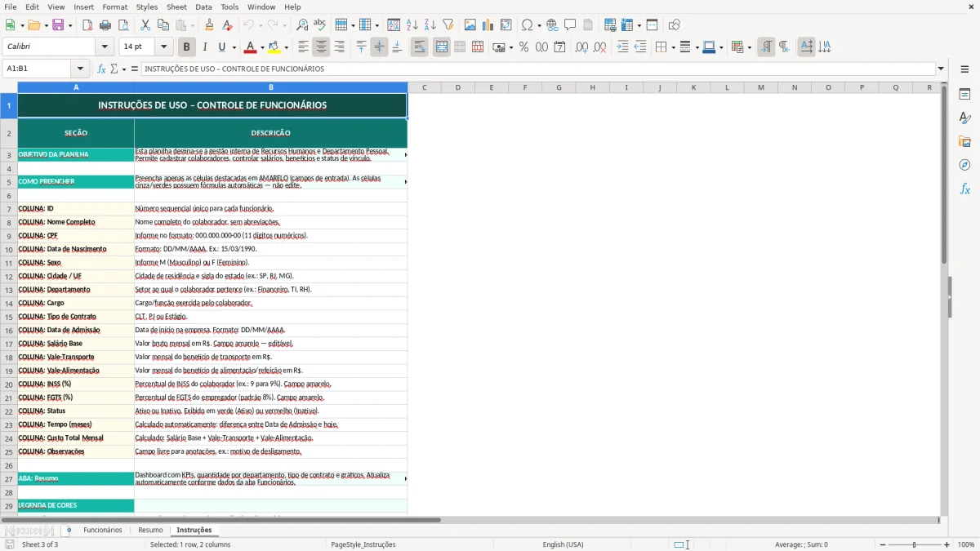
Task: Switch to the Funcionários sheet tab
Action: point(102,530)
